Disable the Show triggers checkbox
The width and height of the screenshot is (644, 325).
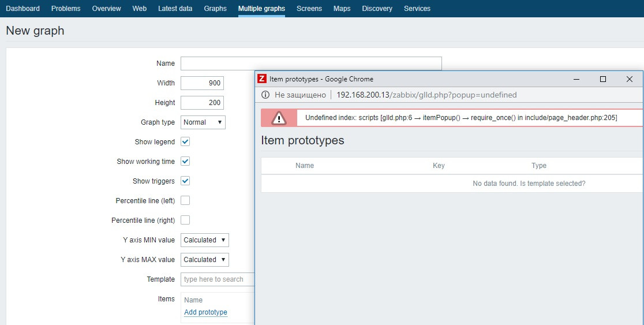click(185, 181)
